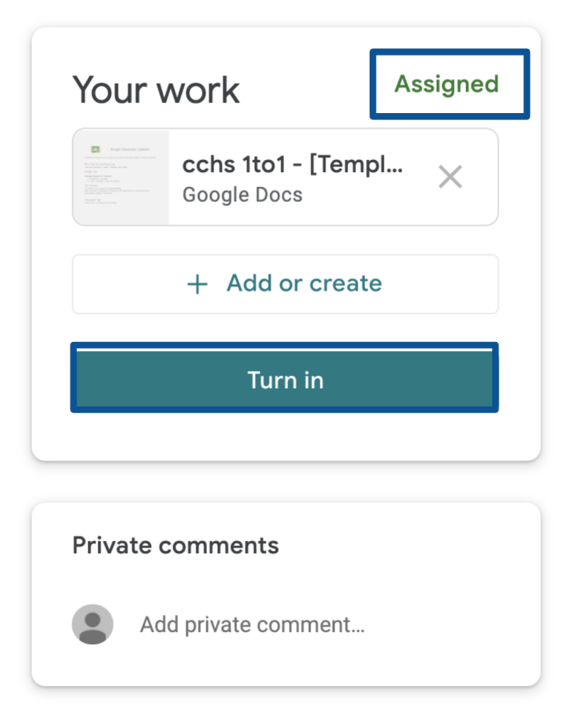Click the X to remove the attachment
The width and height of the screenshot is (579, 728).
(450, 176)
